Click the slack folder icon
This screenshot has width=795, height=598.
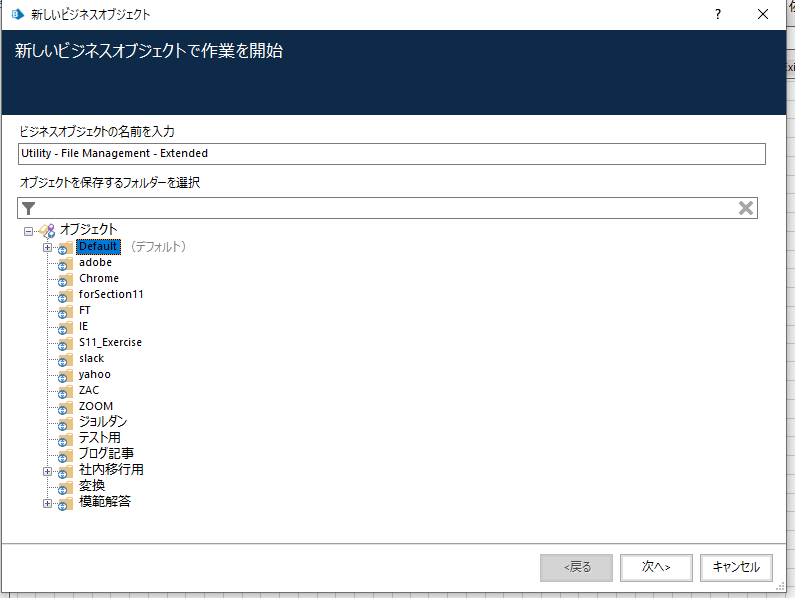[x=65, y=360]
